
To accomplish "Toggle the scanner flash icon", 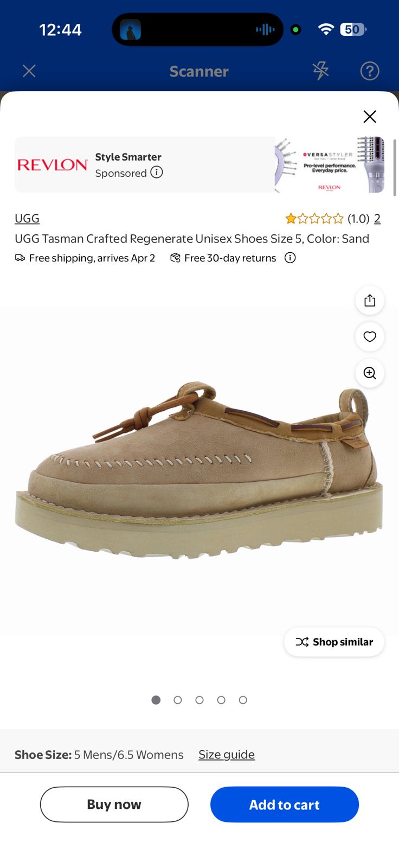I will coord(320,71).
